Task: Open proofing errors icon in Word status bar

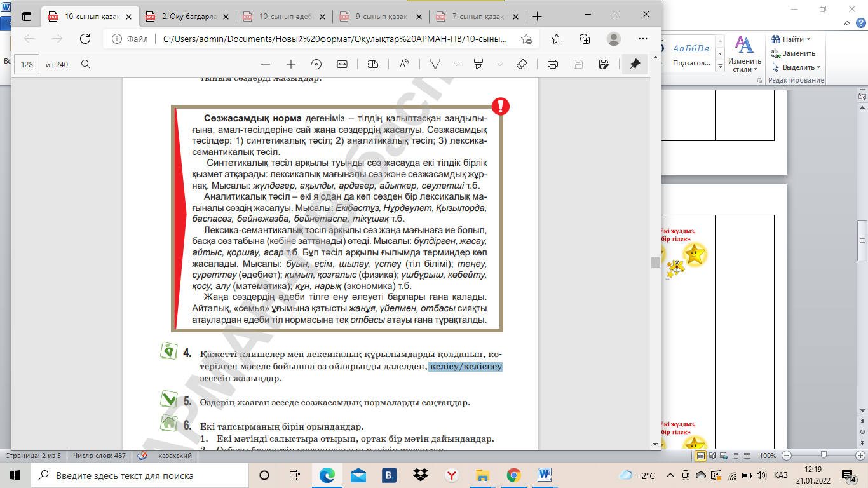Action: click(143, 456)
